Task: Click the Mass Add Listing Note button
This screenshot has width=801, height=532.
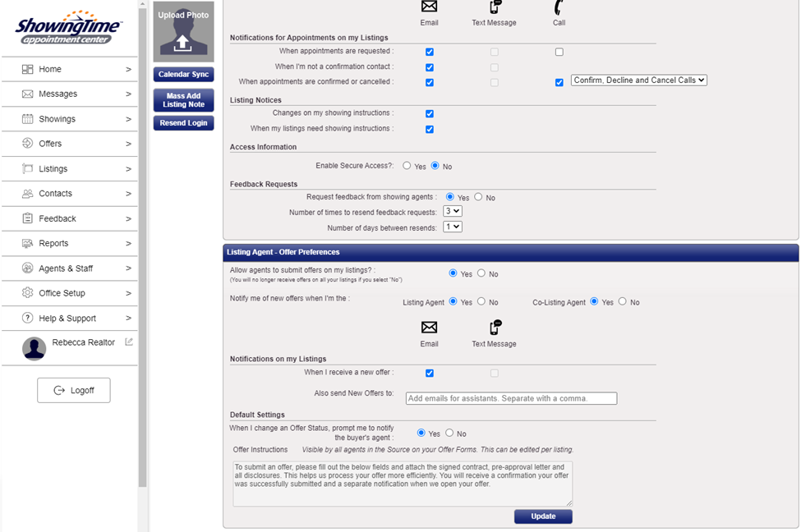Action: 183,100
